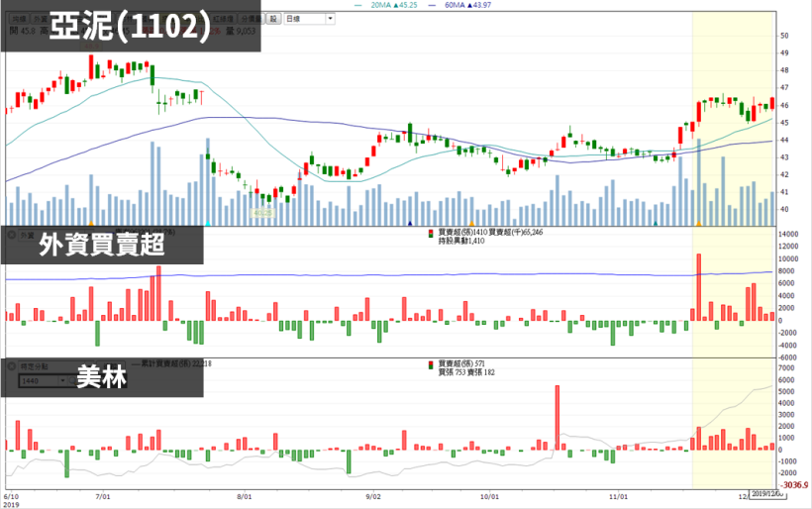812x509 pixels.
Task: Click the 累計買賣超(張) 22,218 legend
Action: 171,364
